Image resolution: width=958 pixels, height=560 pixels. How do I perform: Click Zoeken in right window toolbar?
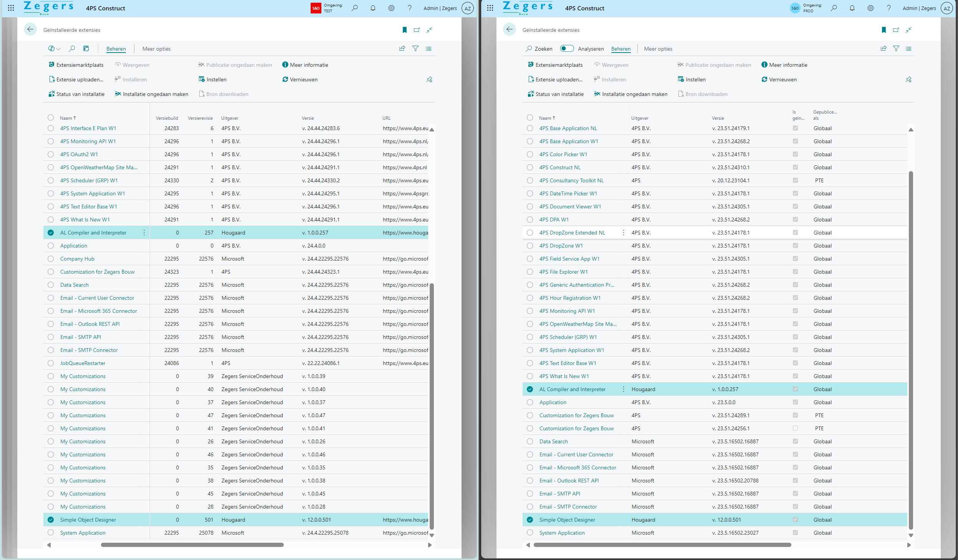539,49
